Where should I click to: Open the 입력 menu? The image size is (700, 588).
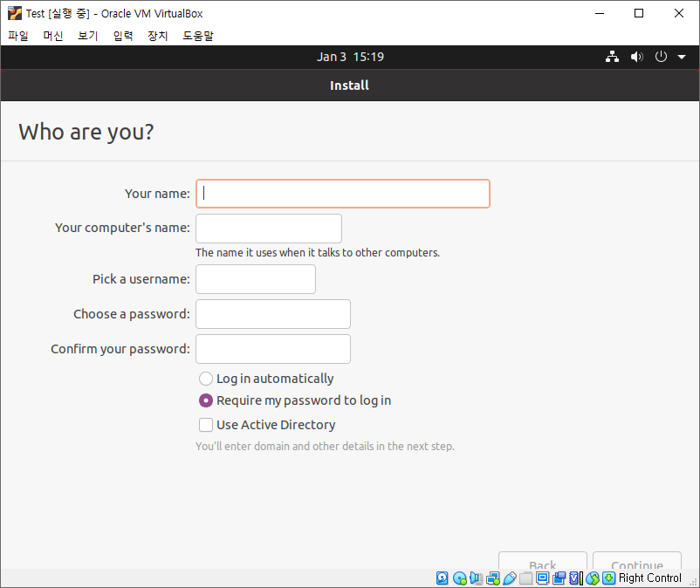(x=123, y=36)
